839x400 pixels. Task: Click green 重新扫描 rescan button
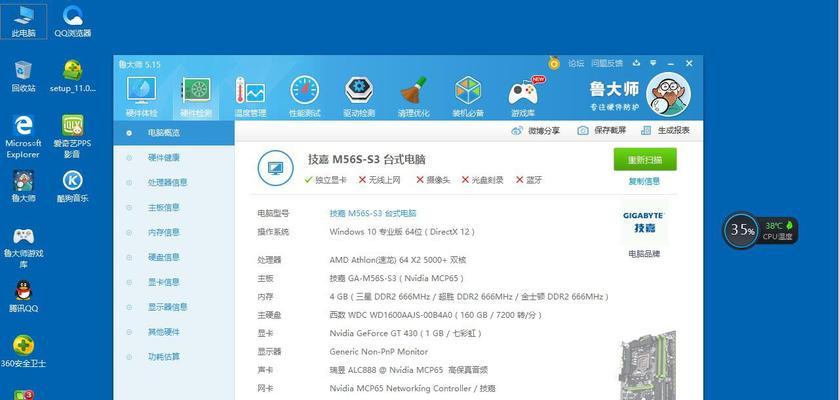(645, 159)
